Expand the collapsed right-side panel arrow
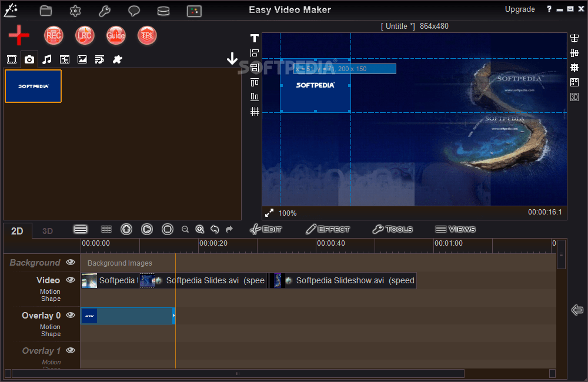Image resolution: width=588 pixels, height=382 pixels. point(577,310)
